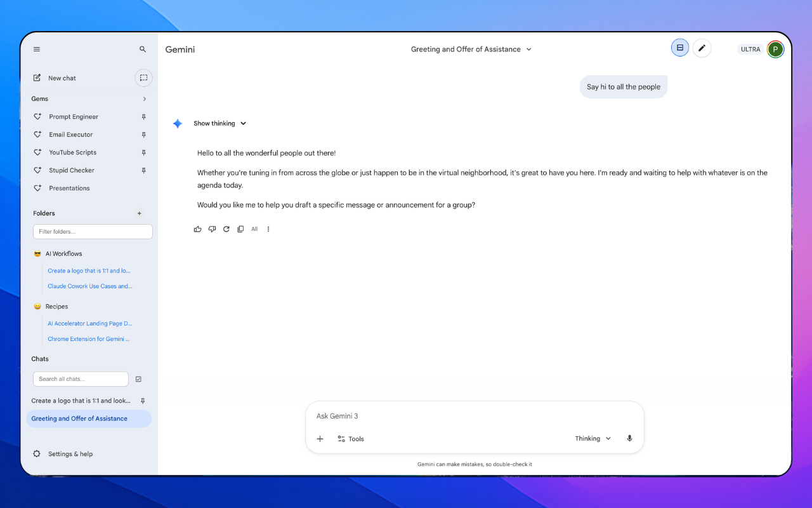This screenshot has width=812, height=508.
Task: Give the response a thumbs up
Action: (x=197, y=229)
